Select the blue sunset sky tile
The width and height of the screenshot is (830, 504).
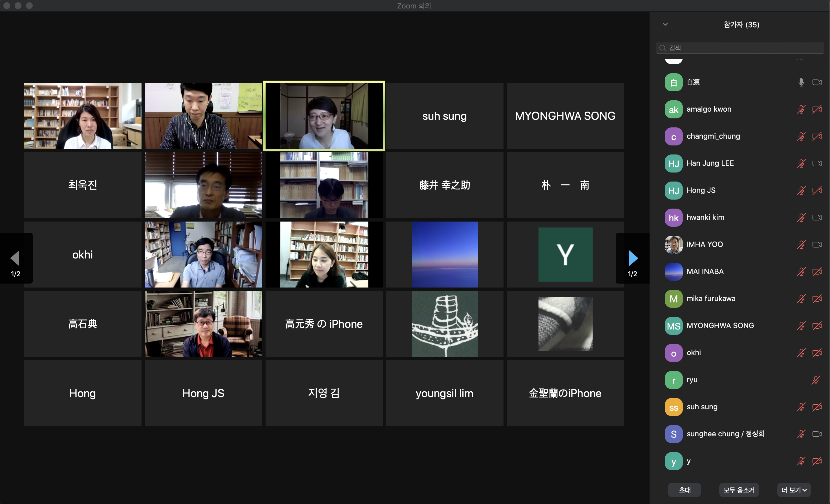(445, 254)
